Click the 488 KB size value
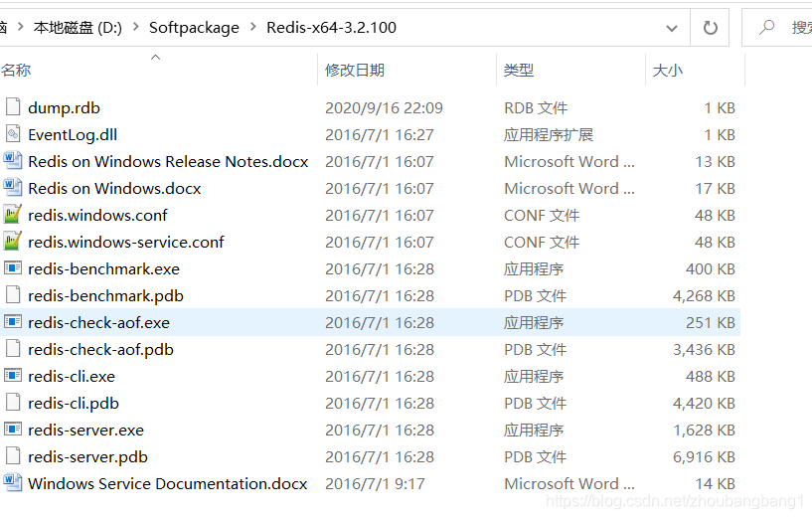The height and width of the screenshot is (519, 812). (x=711, y=377)
